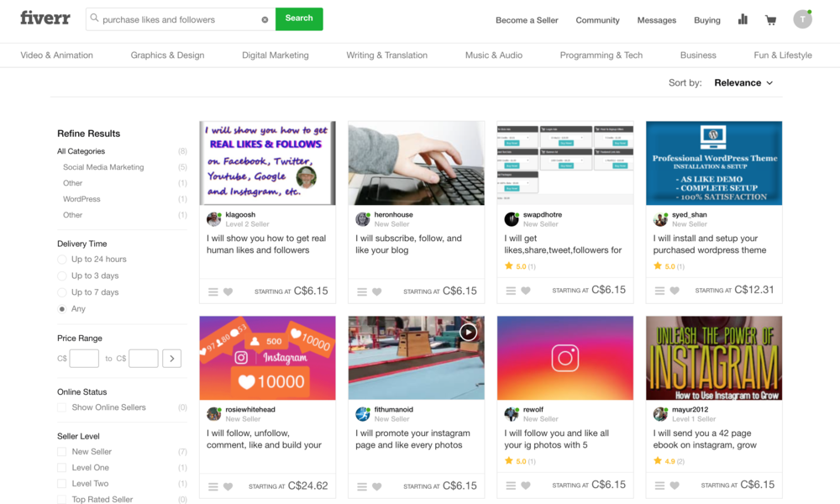This screenshot has height=504, width=840.
Task: Favorite the mayur2012 gig with heart
Action: pyautogui.click(x=675, y=486)
